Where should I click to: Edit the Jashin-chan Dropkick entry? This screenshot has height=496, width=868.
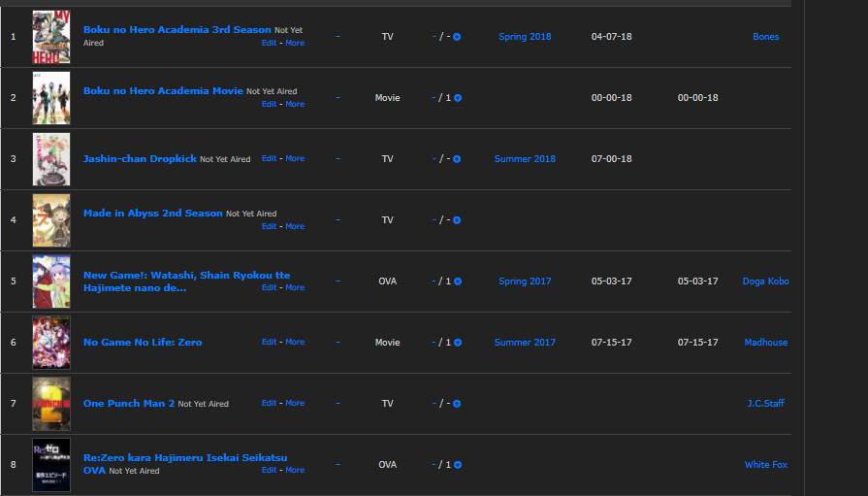click(269, 158)
